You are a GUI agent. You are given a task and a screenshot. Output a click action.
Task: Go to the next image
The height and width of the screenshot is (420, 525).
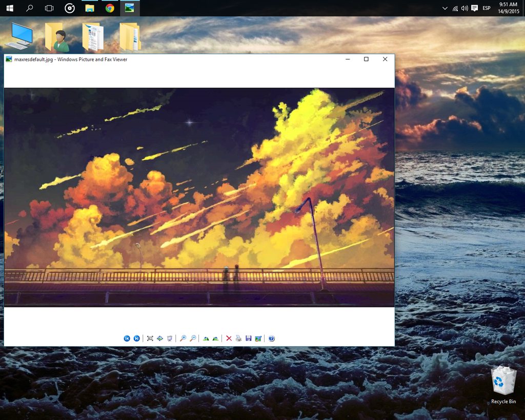click(x=136, y=339)
